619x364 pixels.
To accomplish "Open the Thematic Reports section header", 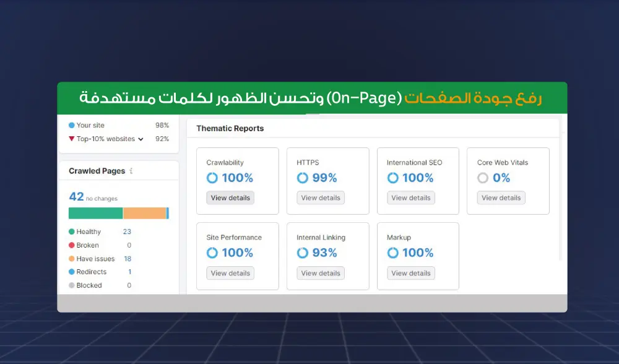I will (x=229, y=128).
